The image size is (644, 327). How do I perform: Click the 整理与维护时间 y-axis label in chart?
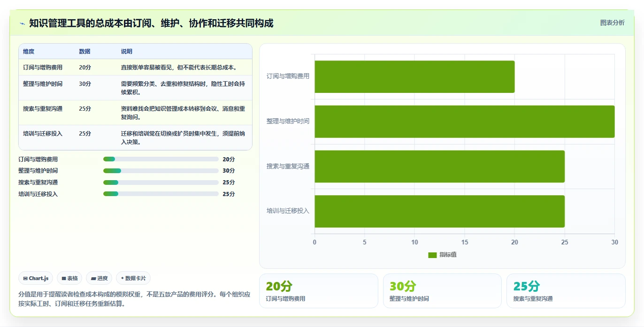pos(288,121)
